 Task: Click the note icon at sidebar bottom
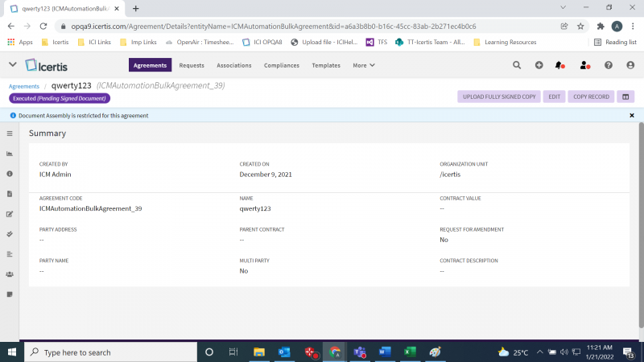(x=10, y=294)
